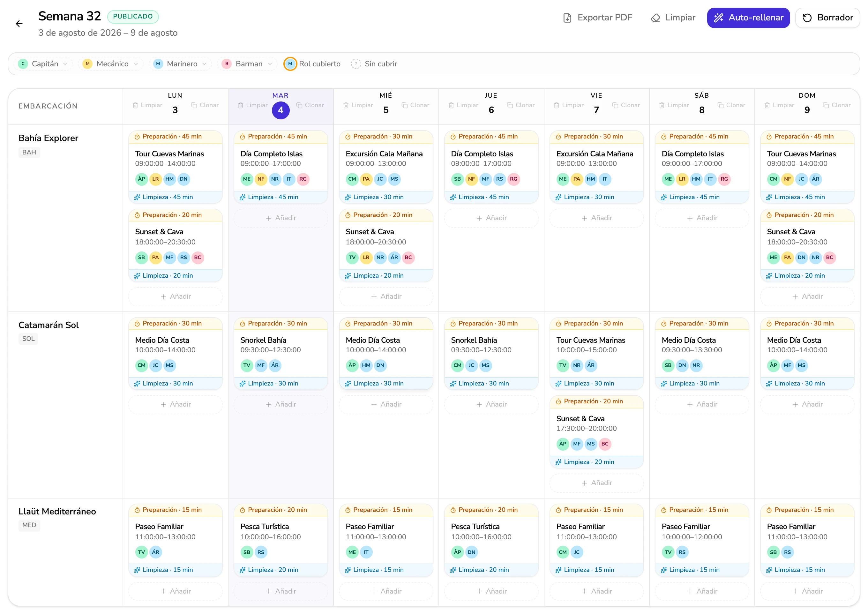Clear Tuesday using its Limpiar button
This screenshot has height=614, width=868.
(x=252, y=106)
